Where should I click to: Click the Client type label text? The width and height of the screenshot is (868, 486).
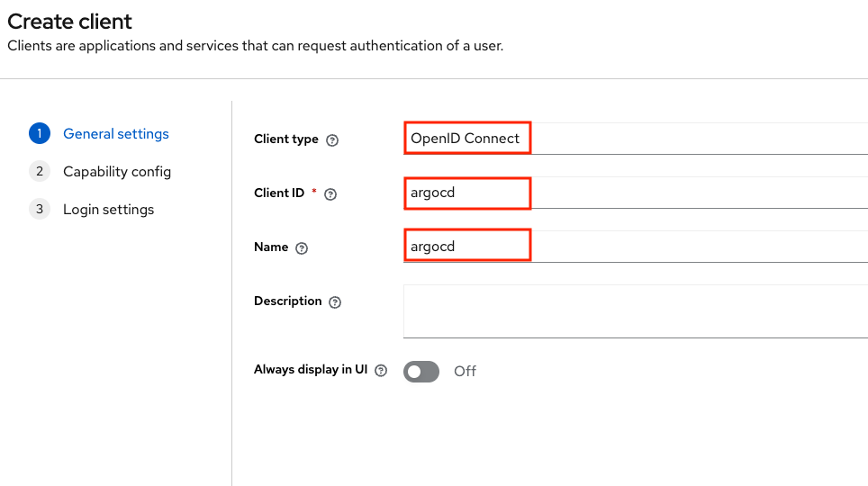tap(286, 139)
